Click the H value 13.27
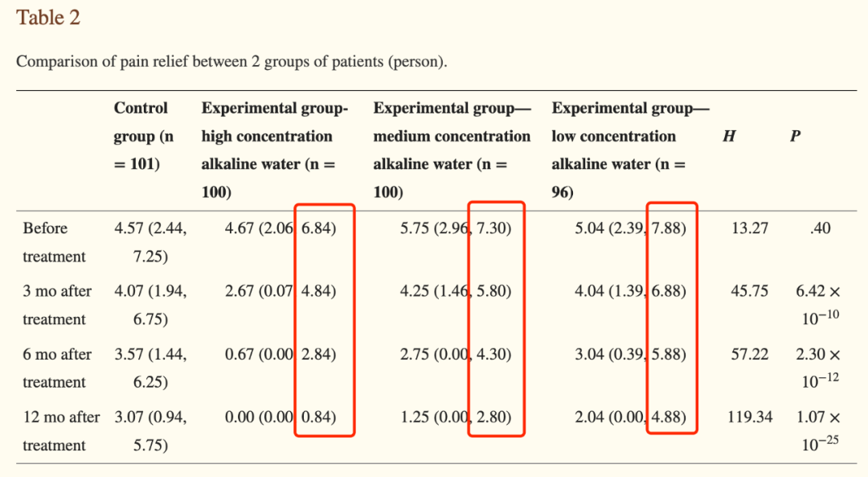 coord(750,228)
